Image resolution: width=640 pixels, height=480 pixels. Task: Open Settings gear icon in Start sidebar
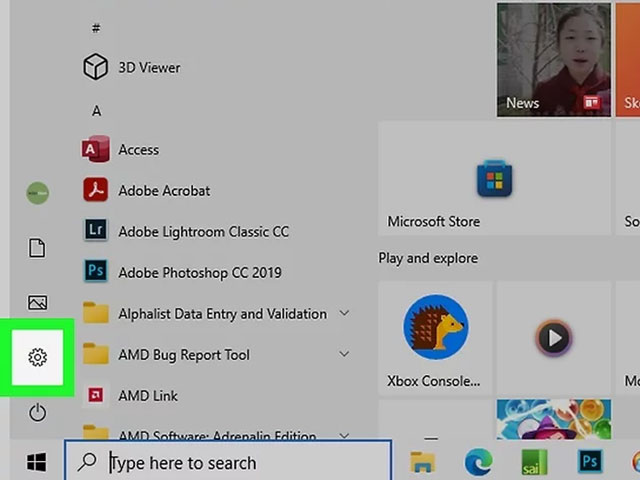(37, 357)
